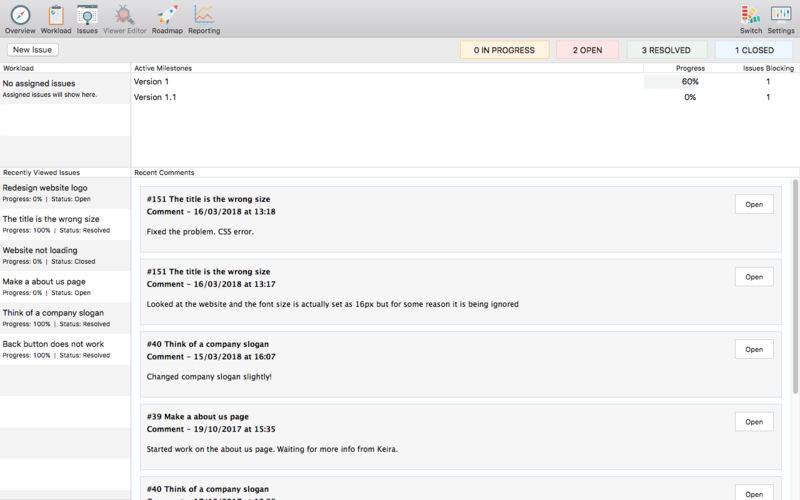The width and height of the screenshot is (800, 500).
Task: Click the Progress column header
Action: coord(690,68)
